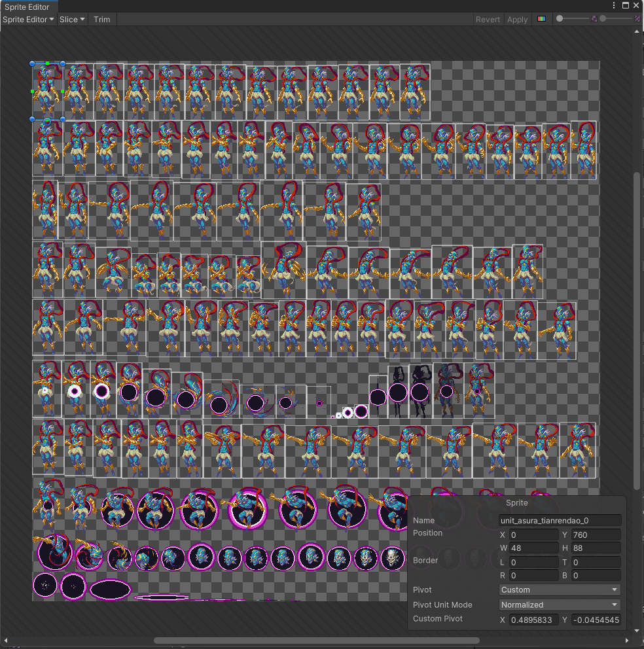This screenshot has height=649, width=644.
Task: Toggle the color/alpha view swatch icon
Action: (541, 20)
